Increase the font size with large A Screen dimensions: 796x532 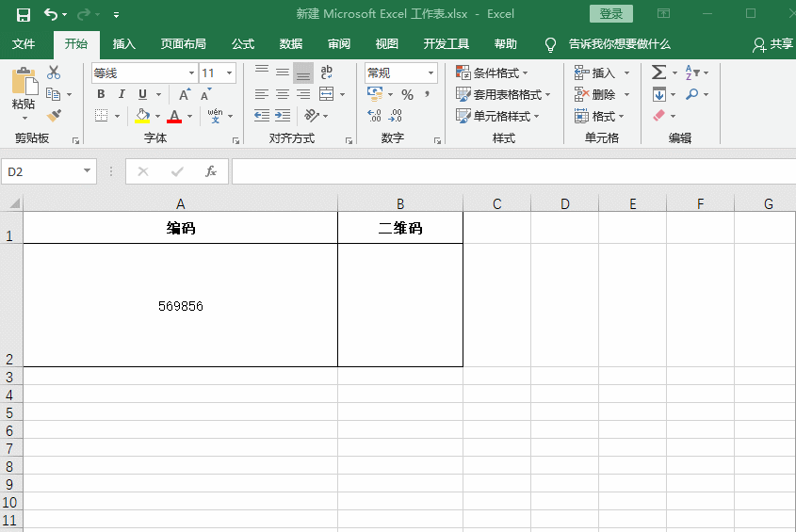(x=185, y=94)
